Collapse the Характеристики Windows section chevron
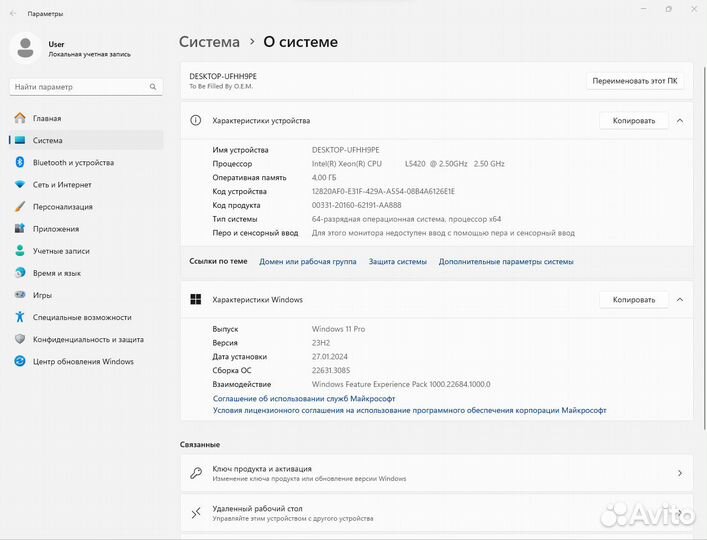 [x=680, y=299]
